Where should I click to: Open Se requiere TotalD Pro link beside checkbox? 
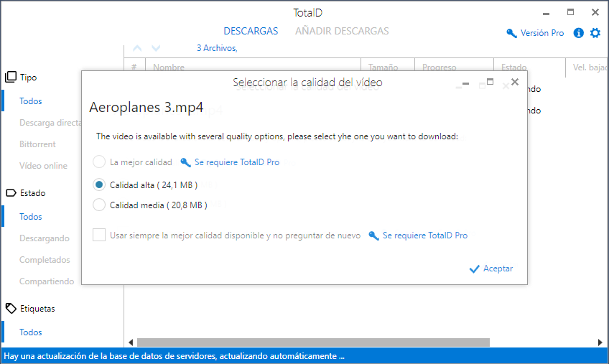[425, 235]
